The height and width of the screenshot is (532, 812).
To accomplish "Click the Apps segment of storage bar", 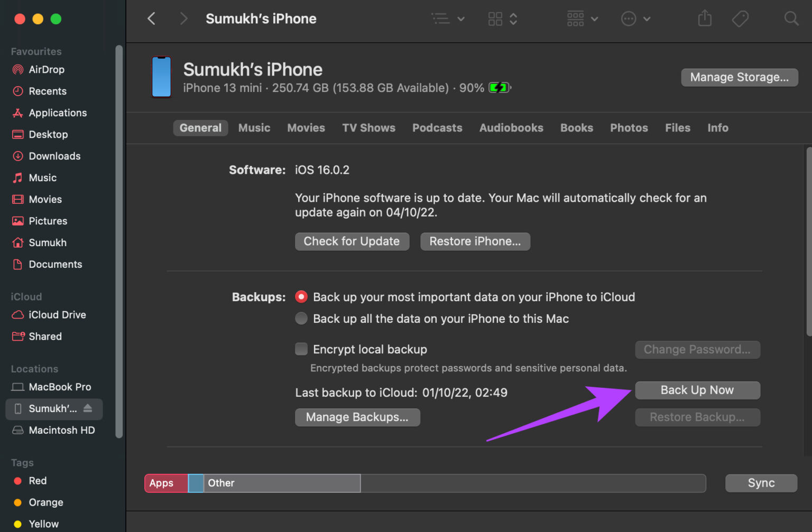I will pos(164,483).
